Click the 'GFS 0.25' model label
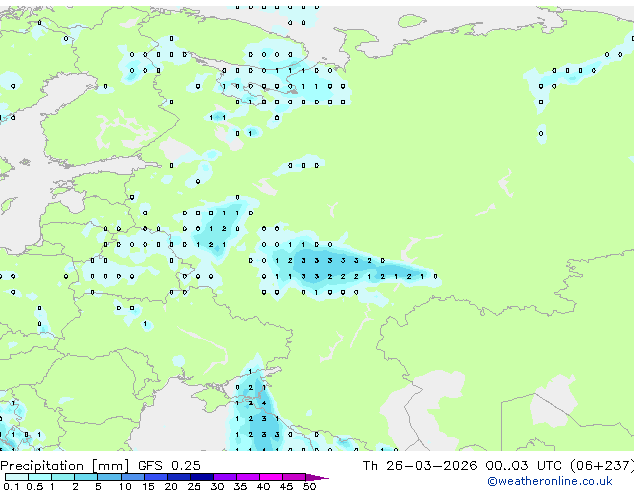Screen dimensions: 634x490 click(x=169, y=465)
